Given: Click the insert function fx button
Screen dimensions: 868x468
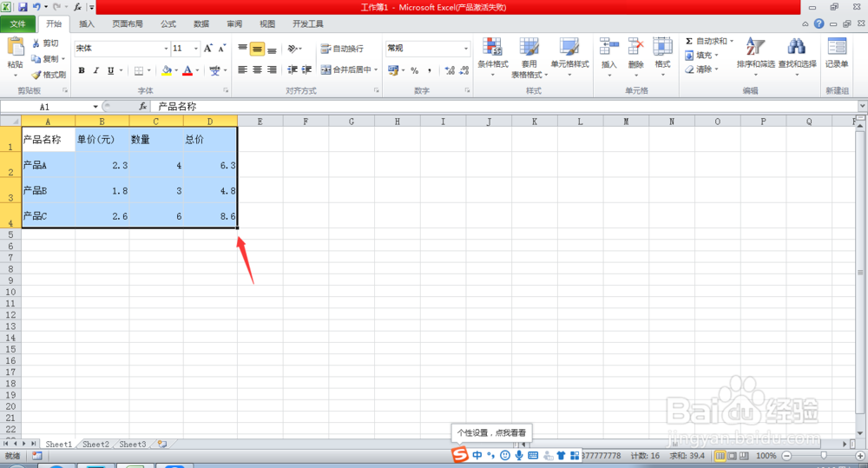Looking at the screenshot, I should tap(143, 106).
